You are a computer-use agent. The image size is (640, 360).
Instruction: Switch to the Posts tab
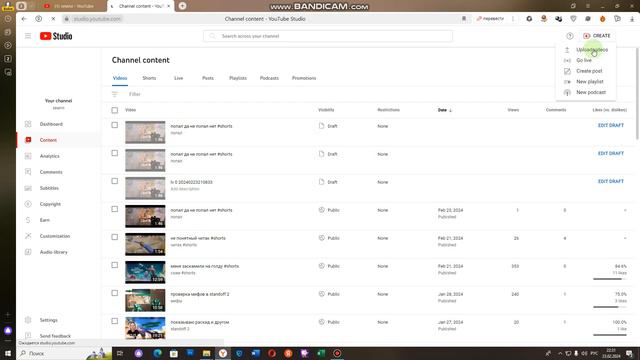208,78
